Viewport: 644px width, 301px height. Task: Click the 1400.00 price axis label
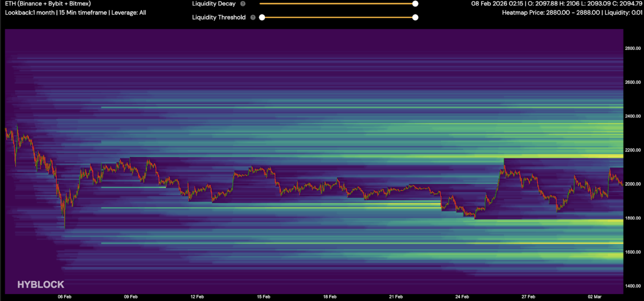633,286
